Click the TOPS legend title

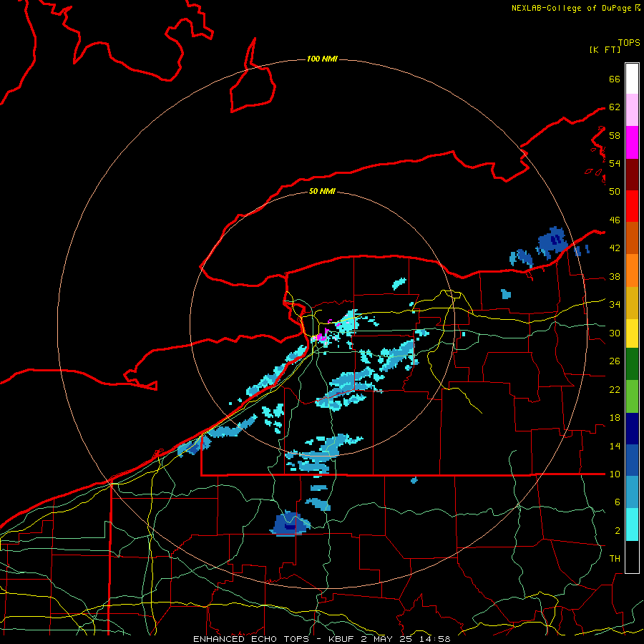point(629,43)
